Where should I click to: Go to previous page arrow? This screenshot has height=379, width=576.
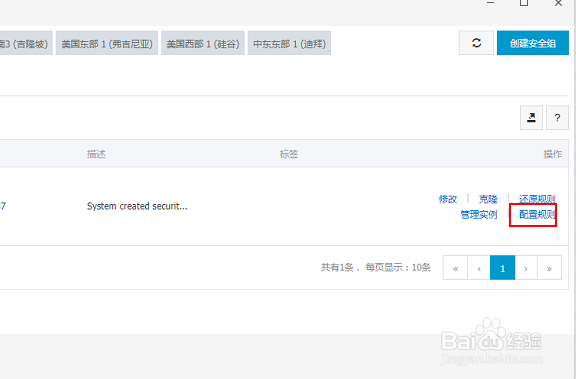(x=479, y=268)
